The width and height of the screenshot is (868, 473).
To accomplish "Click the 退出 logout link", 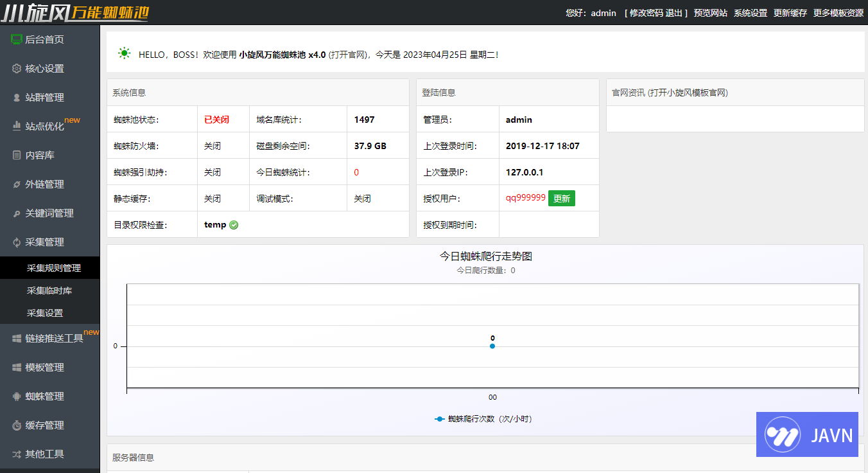I will pyautogui.click(x=674, y=13).
